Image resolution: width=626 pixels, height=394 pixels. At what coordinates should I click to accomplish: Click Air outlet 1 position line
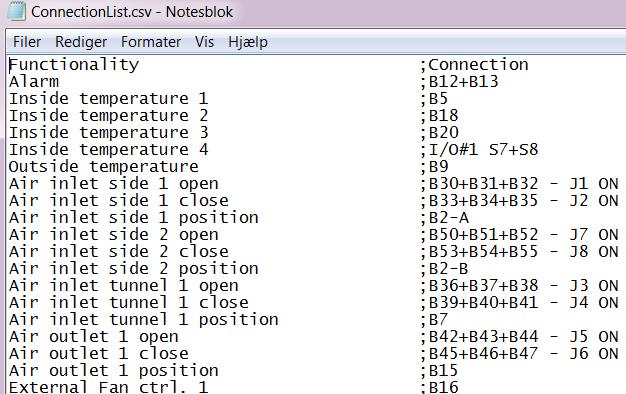point(114,371)
